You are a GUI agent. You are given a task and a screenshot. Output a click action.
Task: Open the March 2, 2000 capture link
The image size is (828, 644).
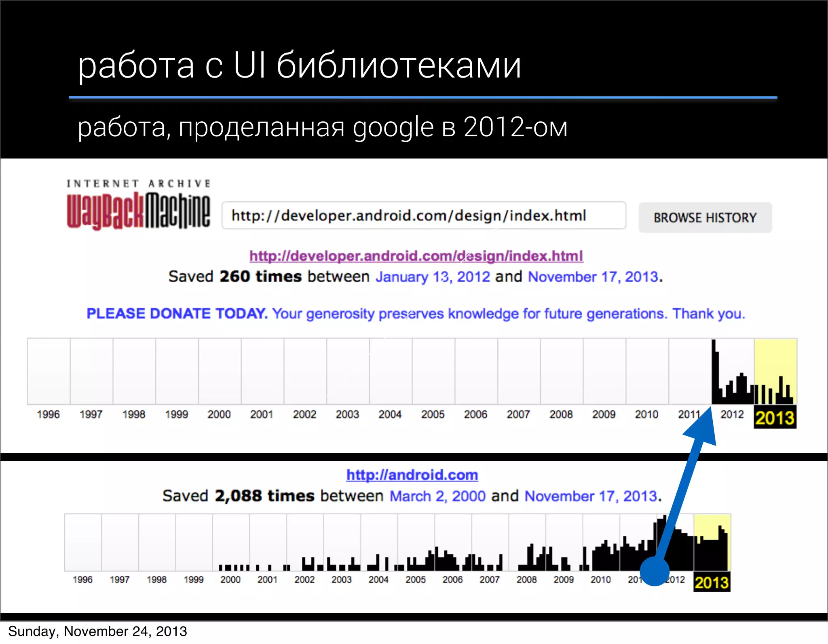click(x=437, y=496)
